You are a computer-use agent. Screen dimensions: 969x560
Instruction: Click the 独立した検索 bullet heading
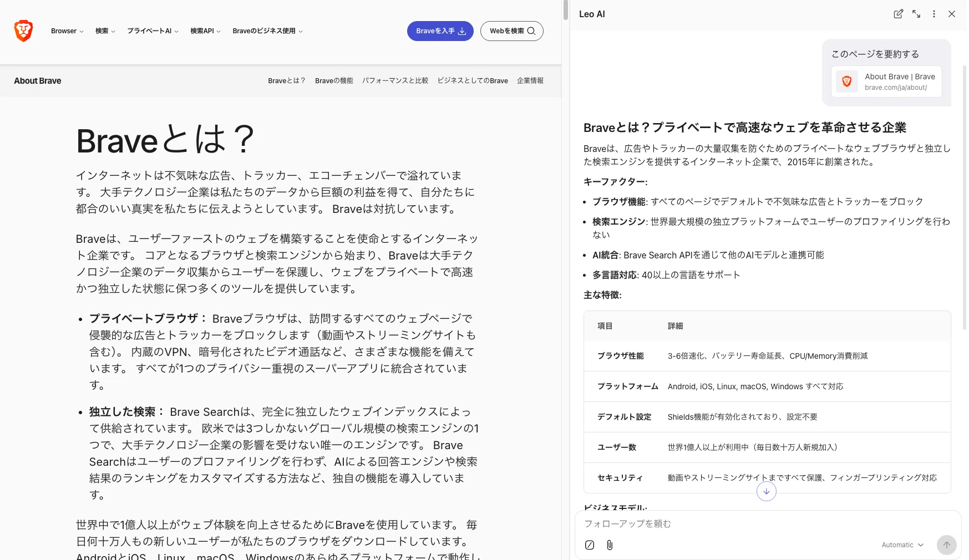(x=127, y=411)
